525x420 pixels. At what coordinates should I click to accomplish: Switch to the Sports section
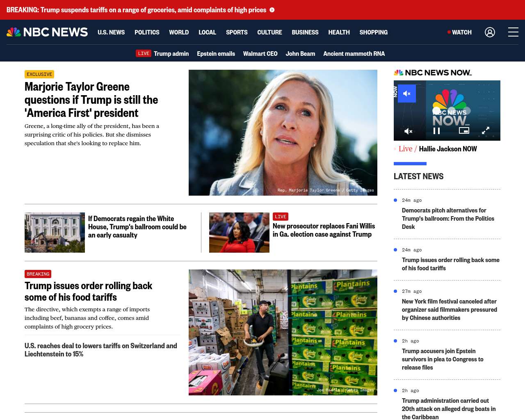click(x=237, y=32)
